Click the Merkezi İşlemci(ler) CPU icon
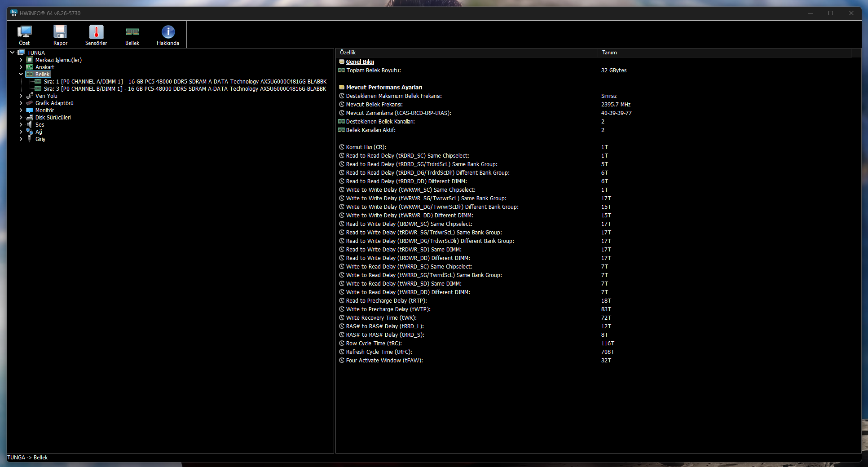The width and height of the screenshot is (868, 467). point(30,60)
